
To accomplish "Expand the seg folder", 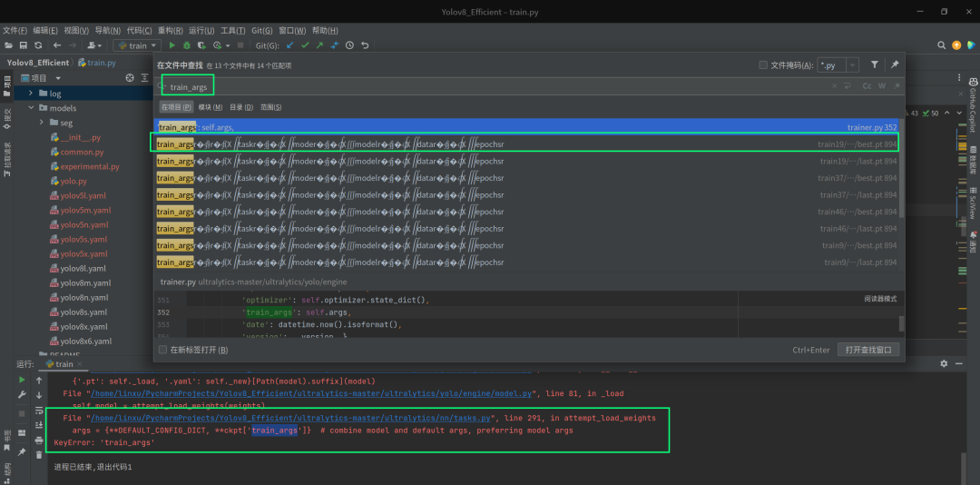I will (42, 122).
